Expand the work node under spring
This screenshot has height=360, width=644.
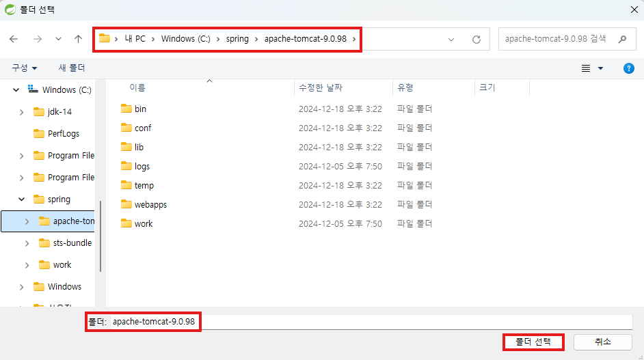(27, 265)
